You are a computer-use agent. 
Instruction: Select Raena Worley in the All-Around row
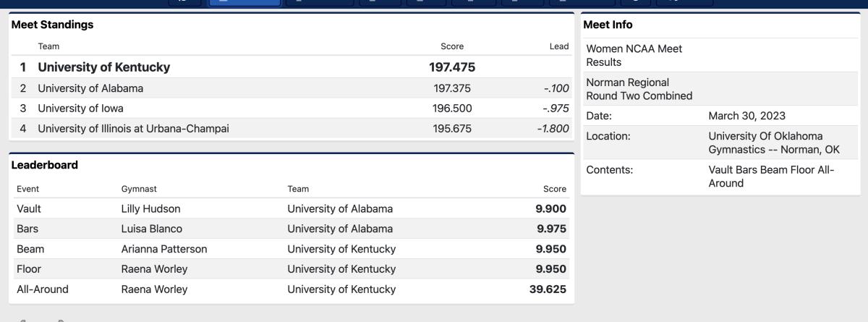tap(154, 289)
